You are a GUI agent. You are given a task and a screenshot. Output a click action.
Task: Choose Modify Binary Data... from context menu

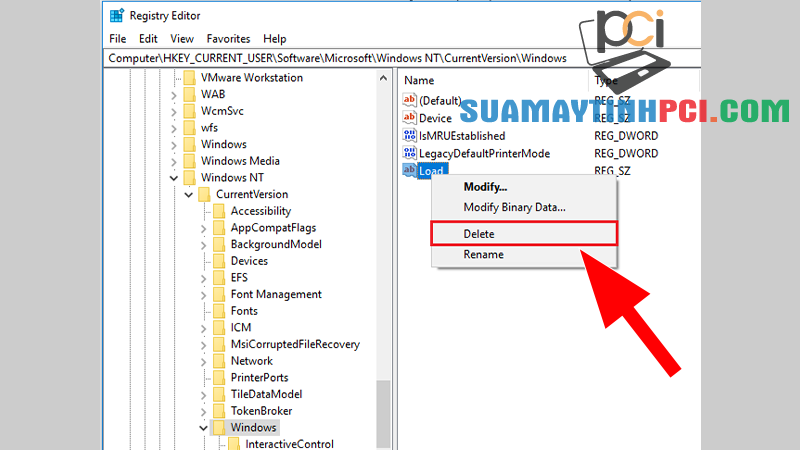pos(514,207)
